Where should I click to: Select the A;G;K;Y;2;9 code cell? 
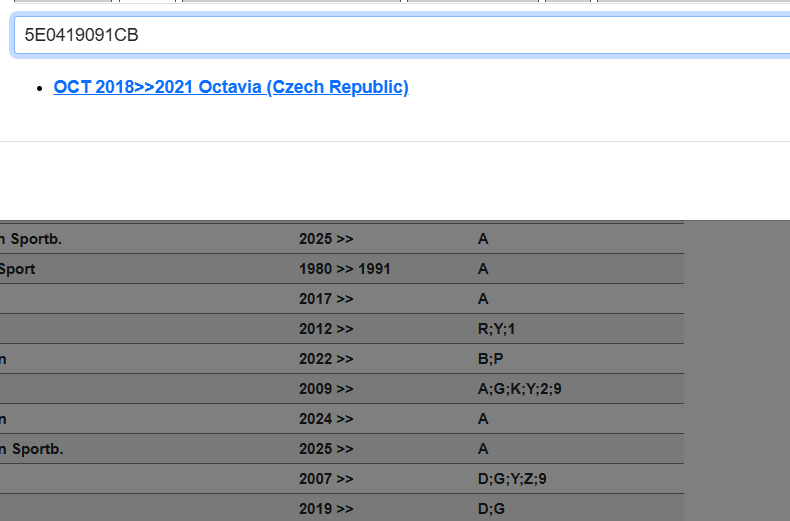point(519,389)
